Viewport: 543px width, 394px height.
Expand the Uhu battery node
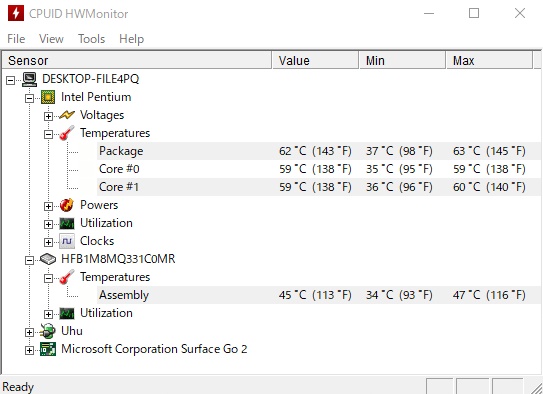pos(29,332)
